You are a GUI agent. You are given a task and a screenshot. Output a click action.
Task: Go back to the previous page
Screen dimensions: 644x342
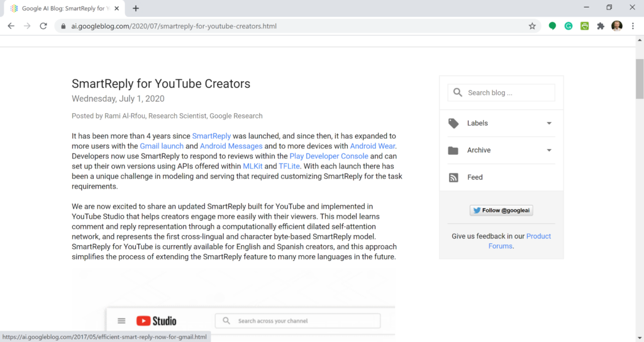coord(11,26)
